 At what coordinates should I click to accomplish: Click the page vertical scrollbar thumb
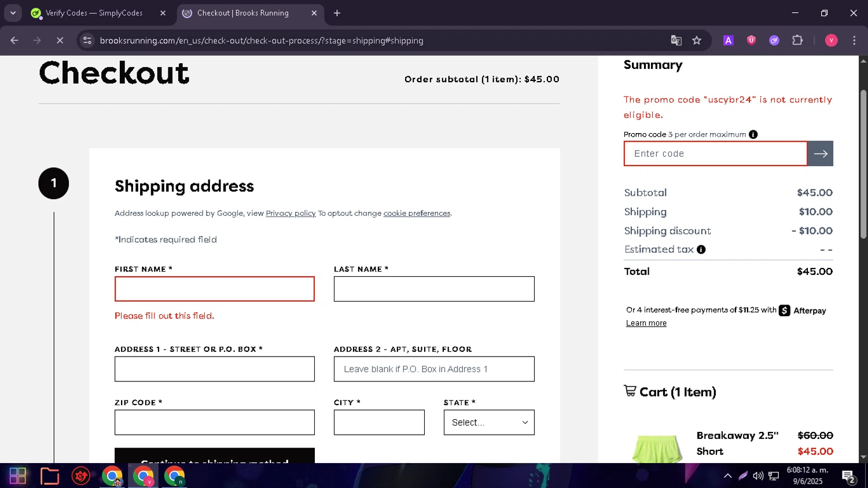coord(863,164)
